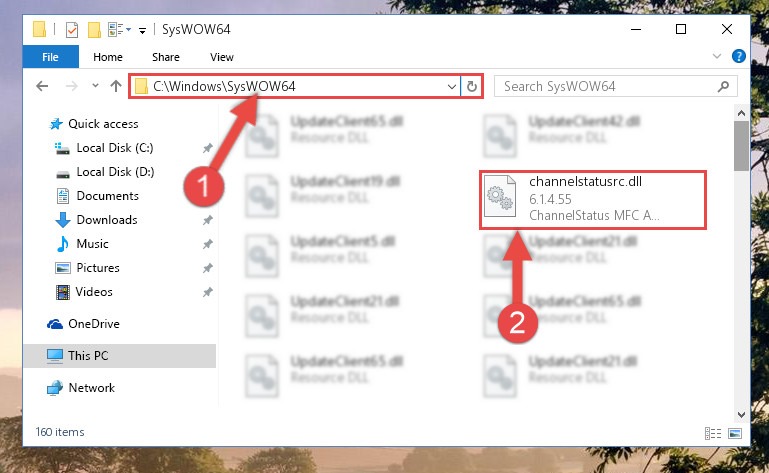The image size is (769, 473).
Task: Unpin Downloads using its pin icon
Action: 207,220
